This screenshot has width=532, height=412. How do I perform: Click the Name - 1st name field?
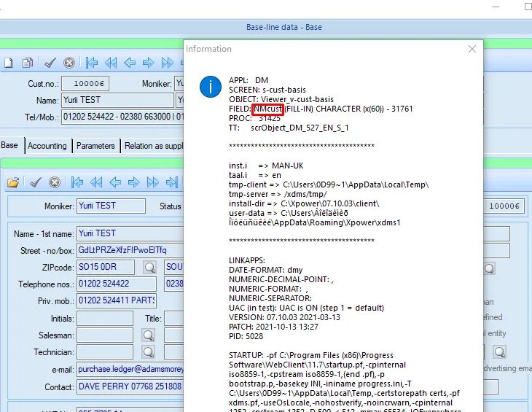130,233
